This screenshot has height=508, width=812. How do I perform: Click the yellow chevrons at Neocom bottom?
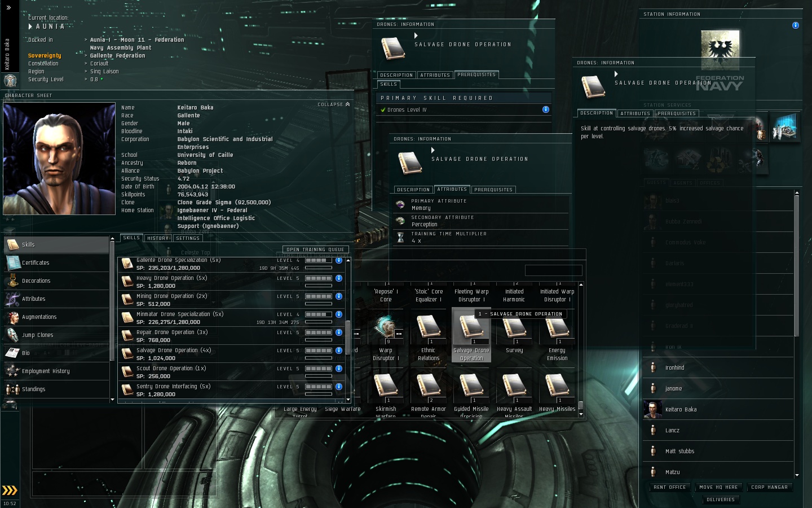(10, 491)
